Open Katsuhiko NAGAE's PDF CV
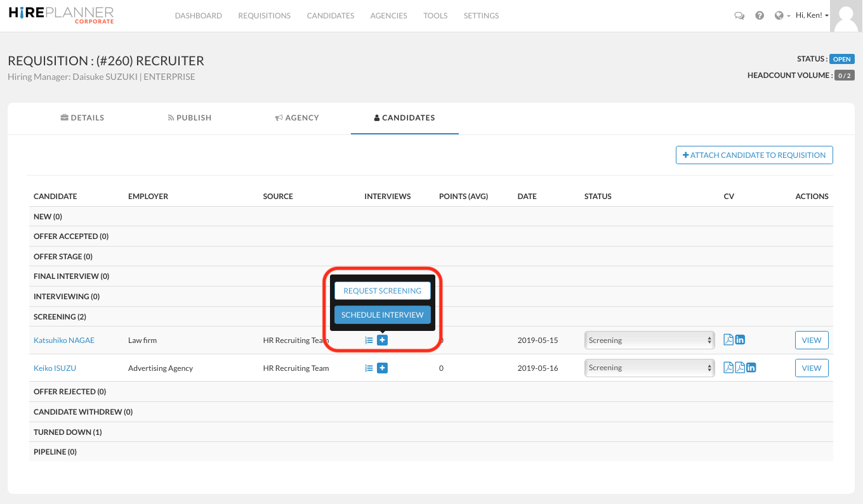 [728, 340]
